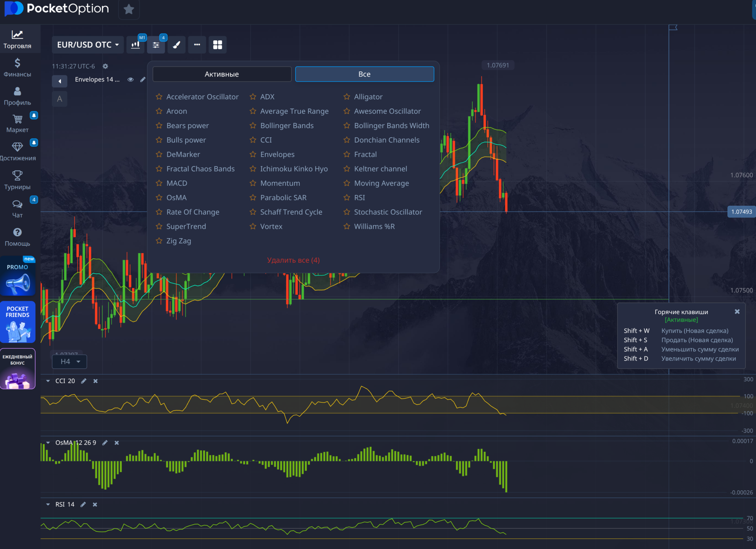Select the drawing brush tool

click(176, 45)
